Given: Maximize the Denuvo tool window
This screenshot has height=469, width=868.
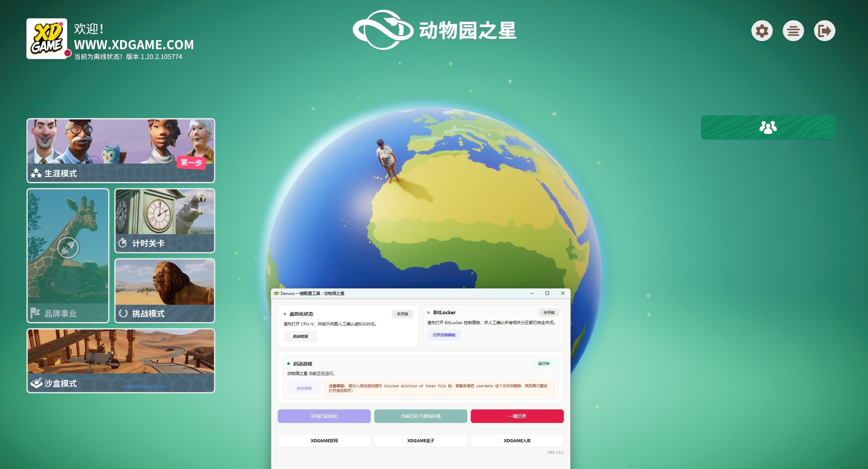Looking at the screenshot, I should pyautogui.click(x=547, y=293).
